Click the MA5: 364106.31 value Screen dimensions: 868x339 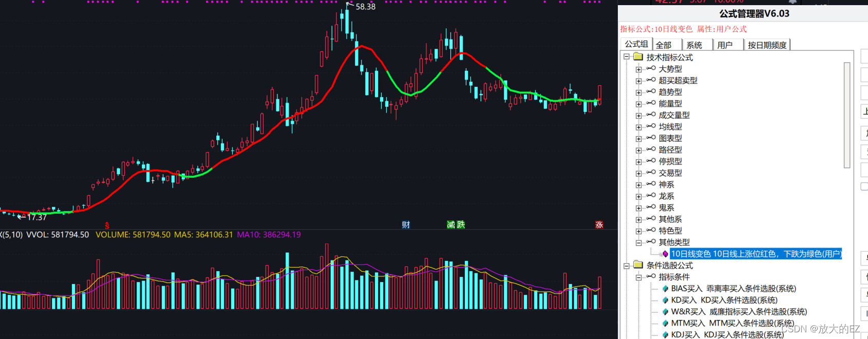point(203,235)
